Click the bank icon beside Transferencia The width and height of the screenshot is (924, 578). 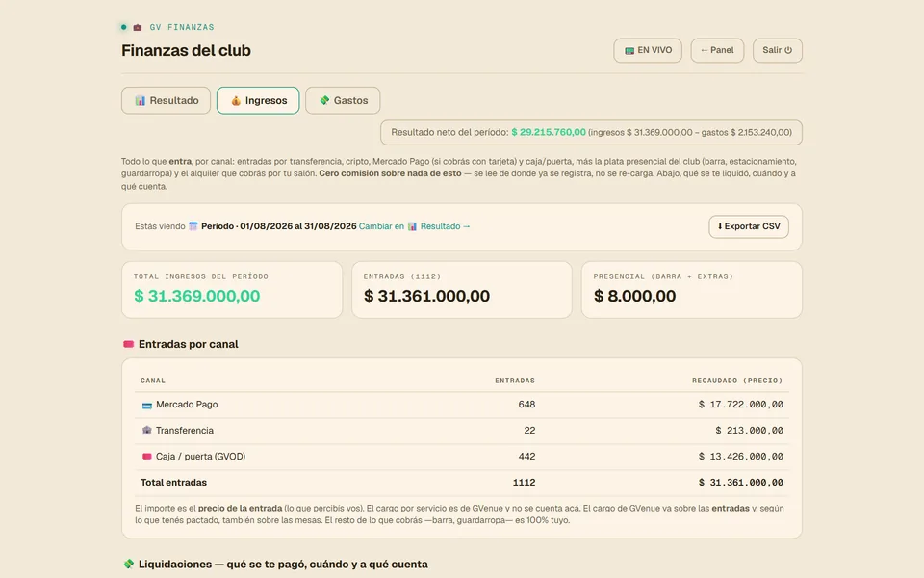146,431
